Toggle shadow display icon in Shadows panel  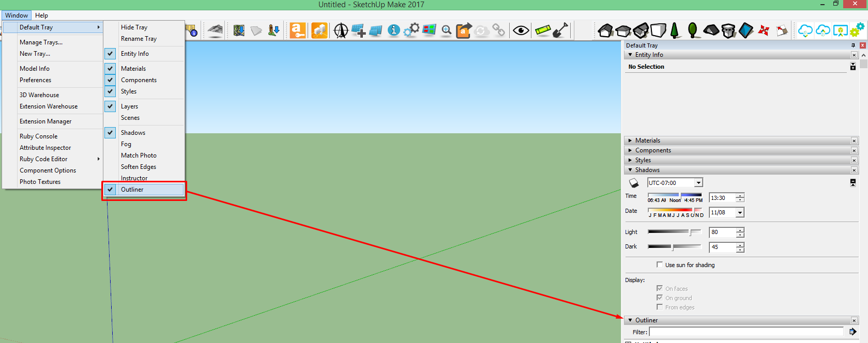pos(634,183)
